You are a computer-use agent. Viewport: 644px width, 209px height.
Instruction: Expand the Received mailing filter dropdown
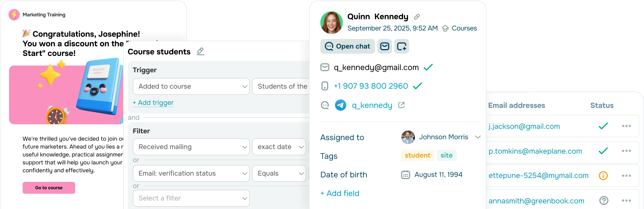[191, 147]
